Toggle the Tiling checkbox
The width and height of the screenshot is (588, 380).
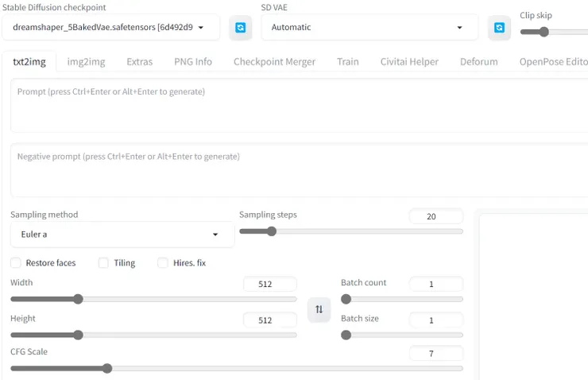click(103, 263)
